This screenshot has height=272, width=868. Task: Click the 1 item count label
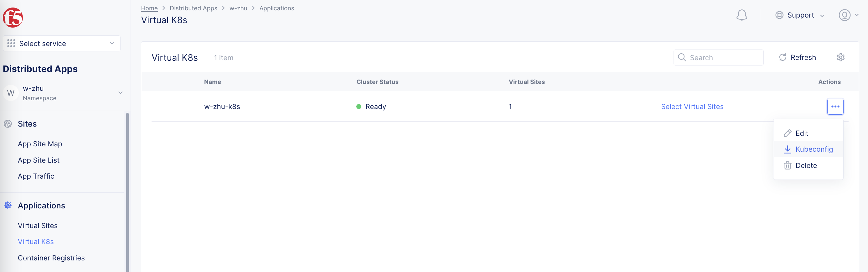click(x=223, y=58)
